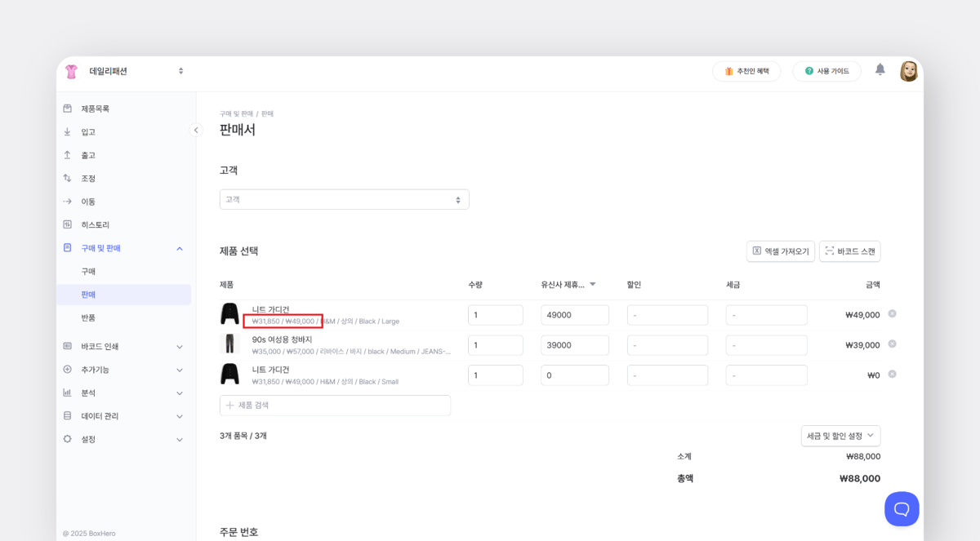The height and width of the screenshot is (541, 980).
Task: Click the 바코드 스캔 button
Action: coord(849,251)
